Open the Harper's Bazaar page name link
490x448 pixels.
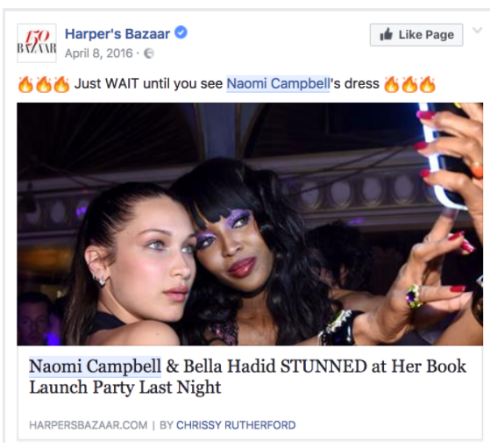[x=117, y=34]
